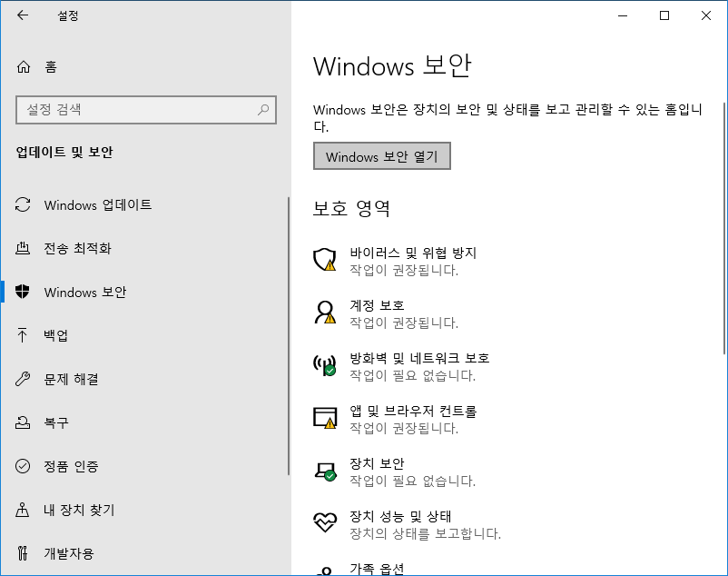Click the 계정 보호 person warning icon
The width and height of the screenshot is (728, 576).
325,313
